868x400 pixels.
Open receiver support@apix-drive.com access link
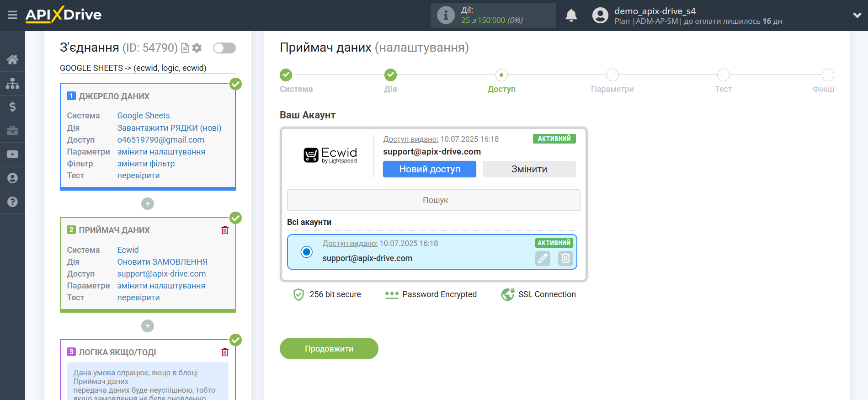tap(161, 274)
